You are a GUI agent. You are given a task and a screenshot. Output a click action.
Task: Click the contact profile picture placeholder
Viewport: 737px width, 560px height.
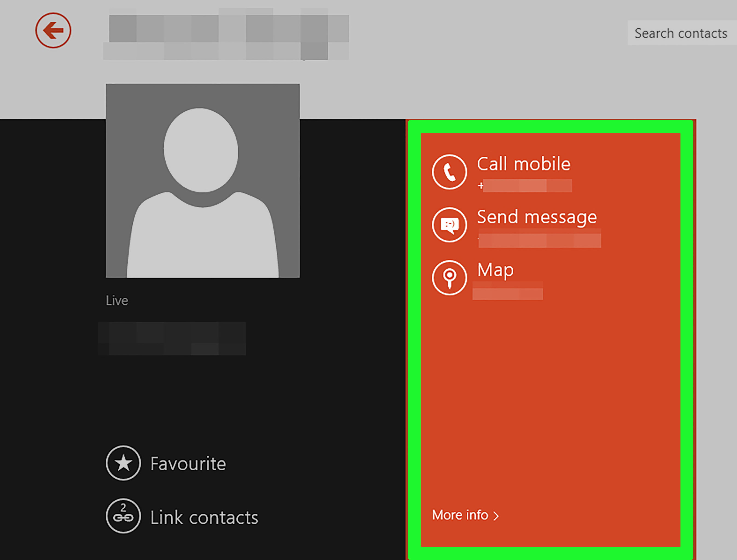(x=203, y=180)
